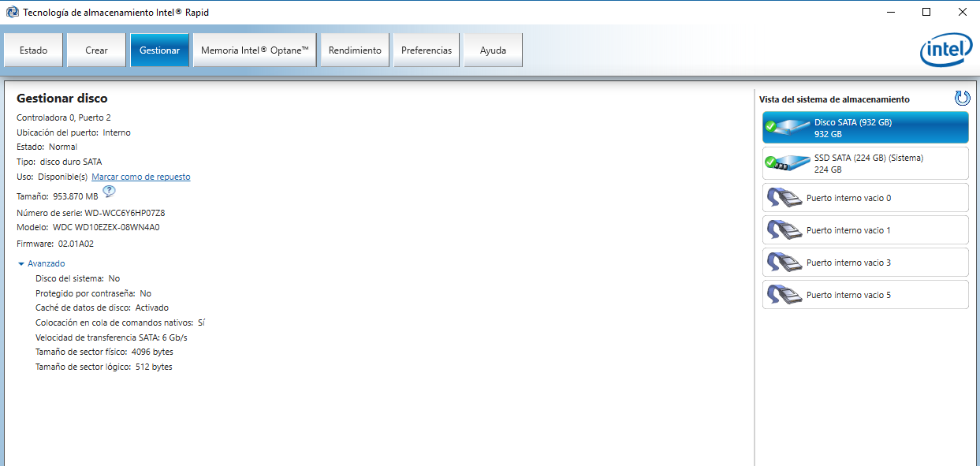The image size is (980, 466).
Task: Click Protegido por contraseña: No line
Action: coord(93,293)
